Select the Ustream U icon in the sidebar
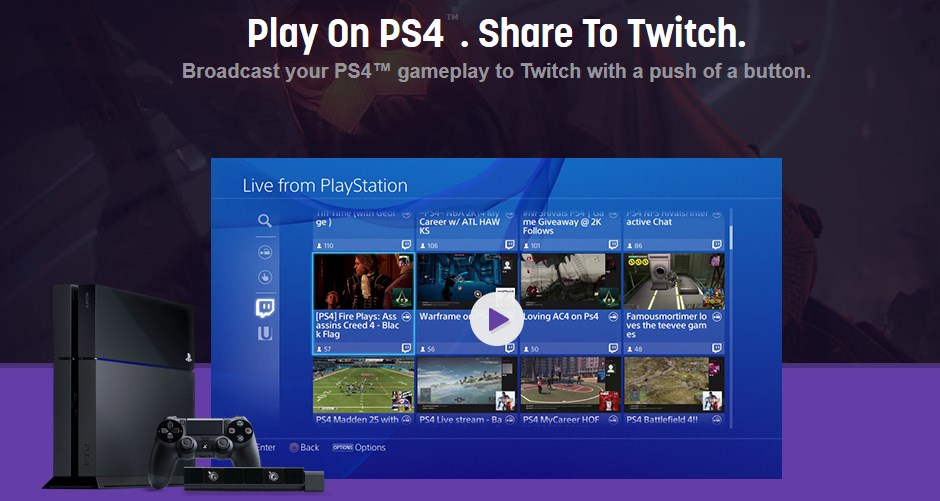 265,334
